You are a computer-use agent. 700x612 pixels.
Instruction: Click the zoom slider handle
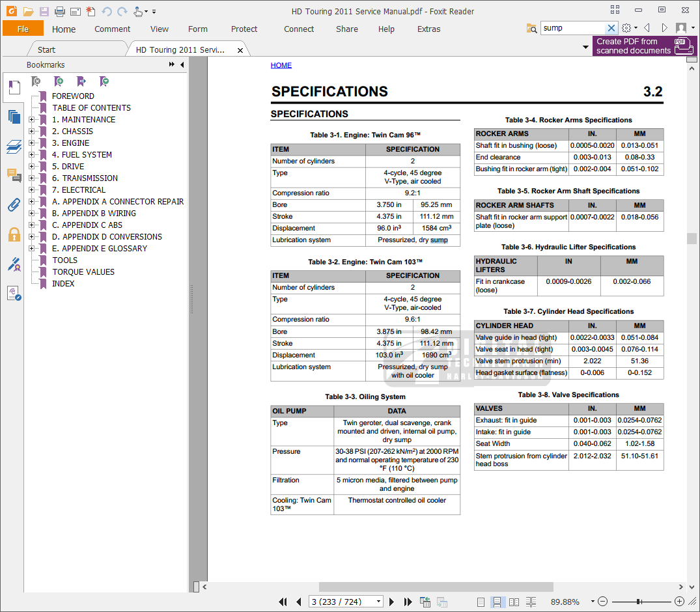tap(639, 602)
